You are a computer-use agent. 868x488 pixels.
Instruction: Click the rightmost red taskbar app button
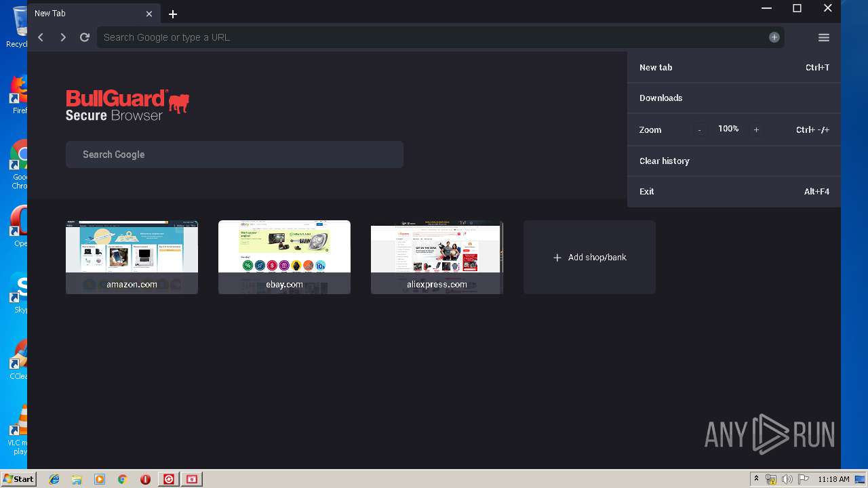tap(192, 479)
